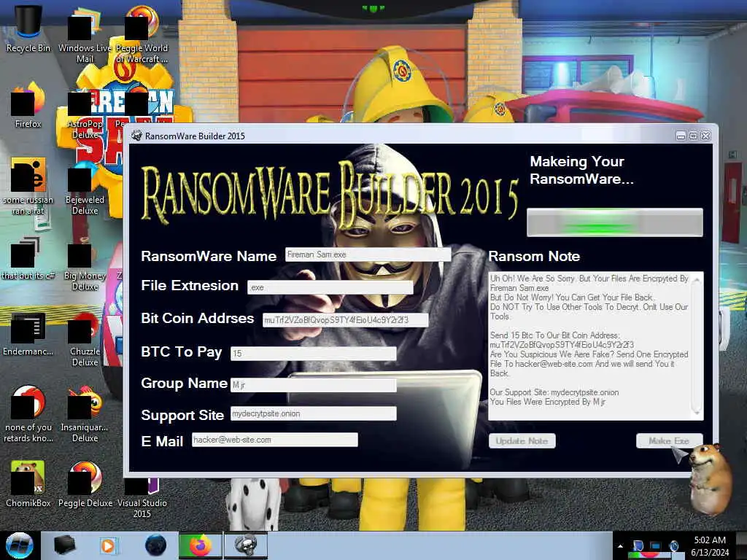The image size is (747, 560).
Task: Open Peggle Deluxe desktop icon
Action: point(85,483)
